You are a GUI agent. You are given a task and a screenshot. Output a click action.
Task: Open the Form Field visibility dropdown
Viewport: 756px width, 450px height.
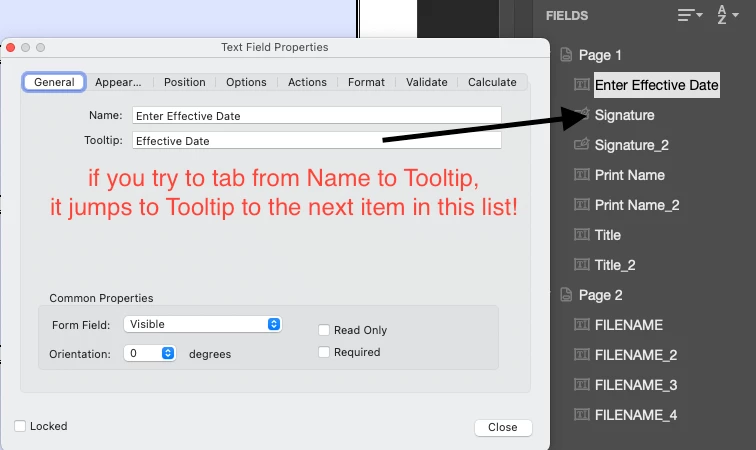click(x=202, y=324)
